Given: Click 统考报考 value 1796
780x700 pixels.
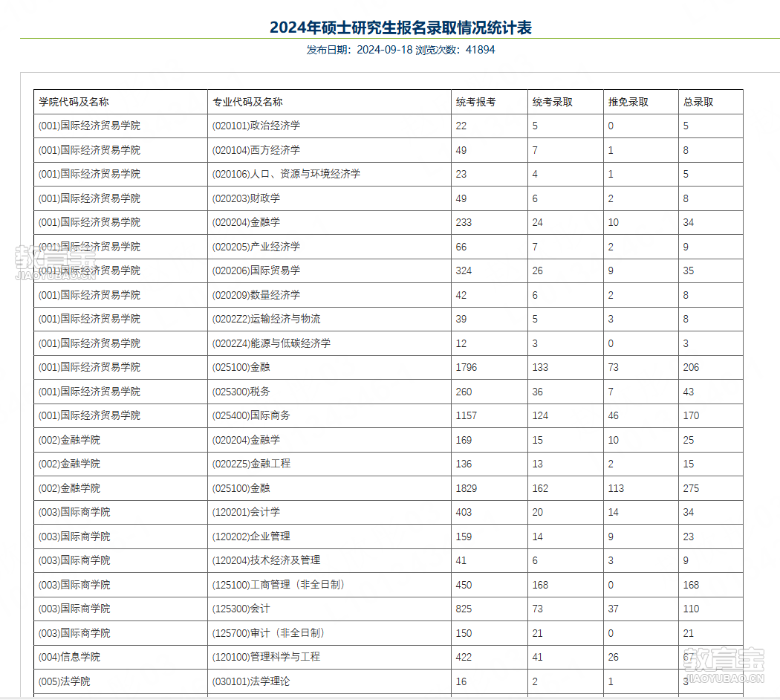Looking at the screenshot, I should click(466, 367).
